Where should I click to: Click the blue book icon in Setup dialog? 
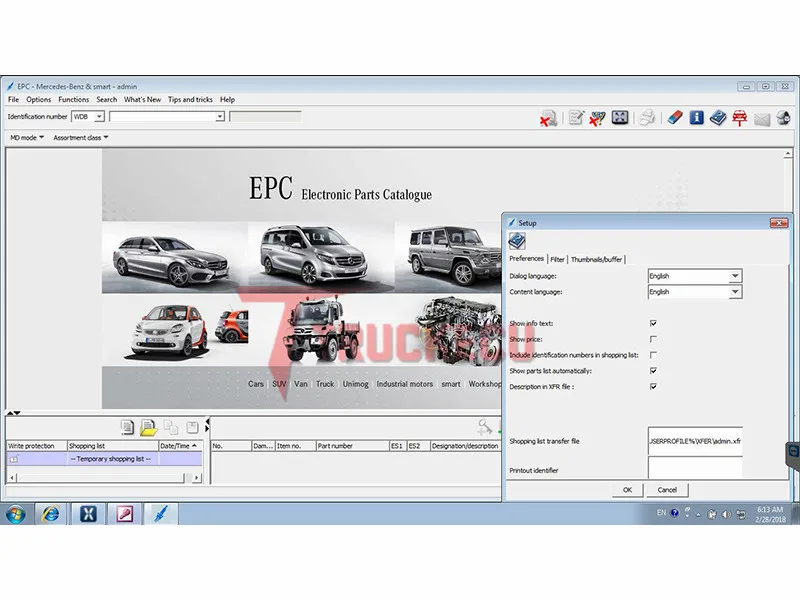click(517, 241)
